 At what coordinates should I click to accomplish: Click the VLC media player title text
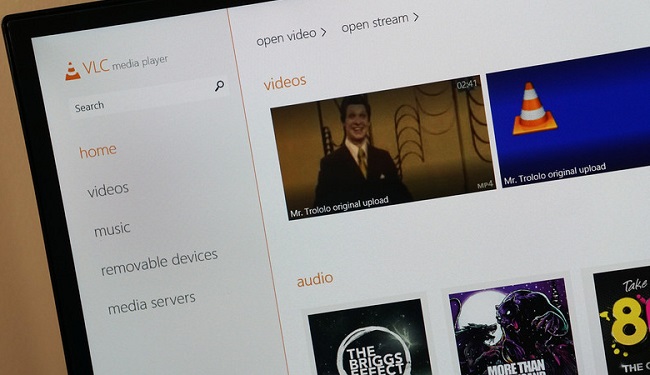click(x=125, y=65)
